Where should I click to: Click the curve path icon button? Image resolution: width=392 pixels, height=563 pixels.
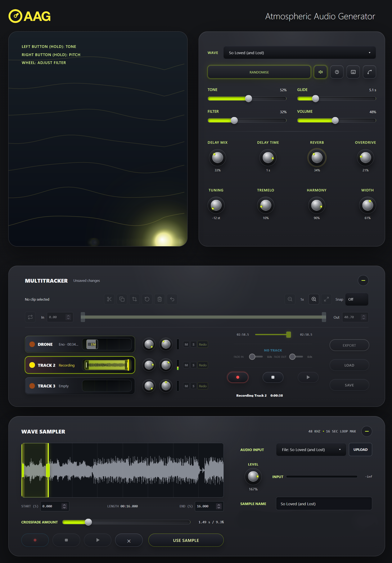click(369, 72)
